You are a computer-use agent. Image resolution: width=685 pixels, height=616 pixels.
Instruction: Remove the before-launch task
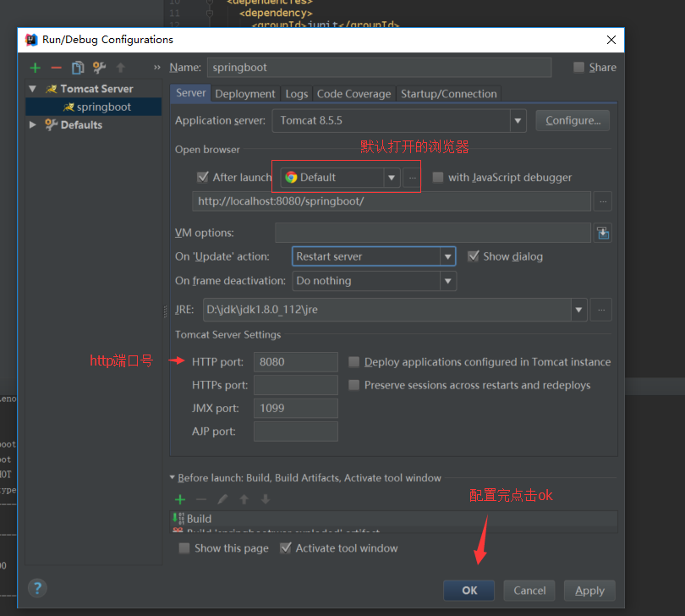[x=201, y=499]
